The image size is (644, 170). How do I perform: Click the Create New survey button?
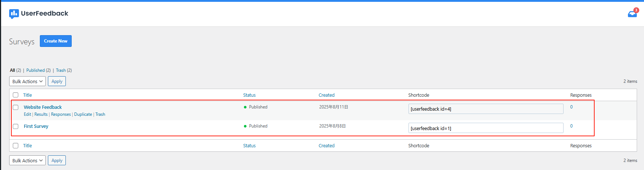coord(56,41)
